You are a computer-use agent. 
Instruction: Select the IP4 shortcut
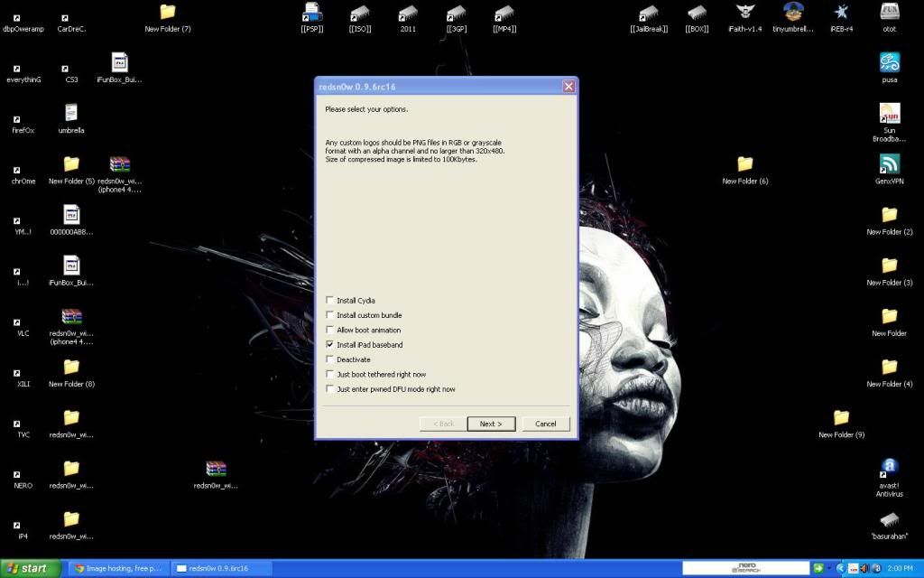click(x=23, y=529)
